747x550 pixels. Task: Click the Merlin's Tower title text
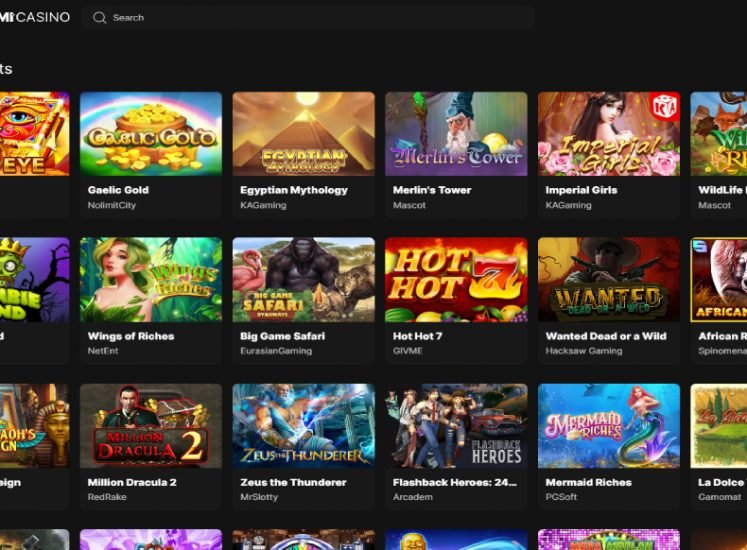pos(432,190)
